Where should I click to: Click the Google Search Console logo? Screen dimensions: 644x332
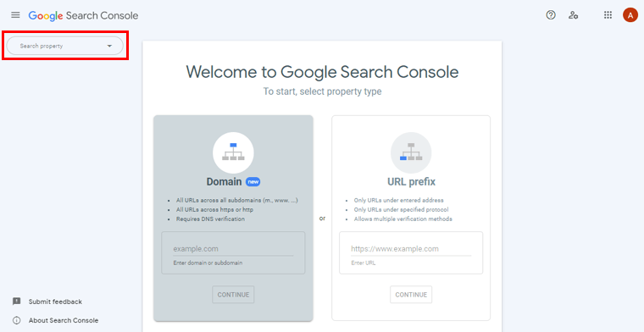[83, 15]
